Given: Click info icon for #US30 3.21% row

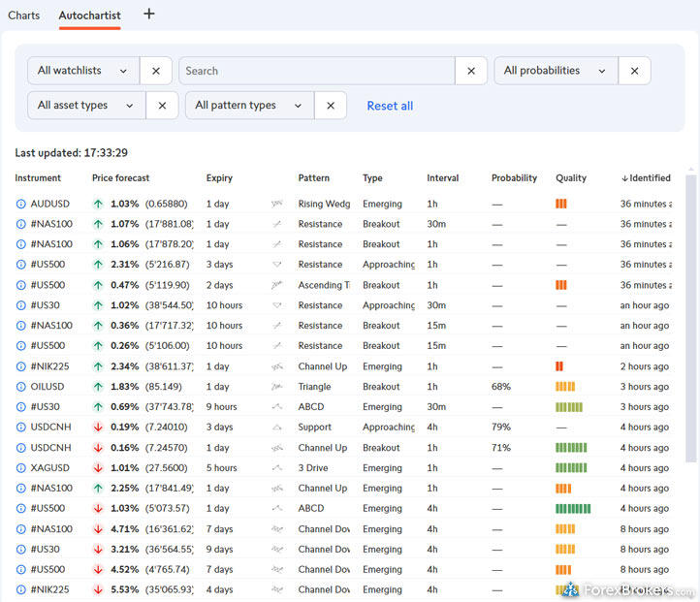Looking at the screenshot, I should (x=20, y=550).
